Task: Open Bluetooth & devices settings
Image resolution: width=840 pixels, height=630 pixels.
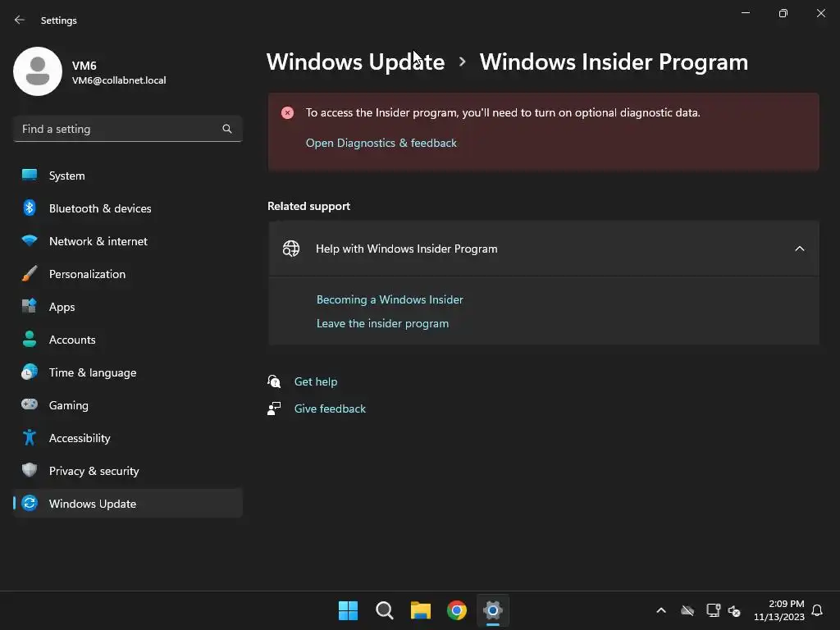Action: pyautogui.click(x=127, y=208)
